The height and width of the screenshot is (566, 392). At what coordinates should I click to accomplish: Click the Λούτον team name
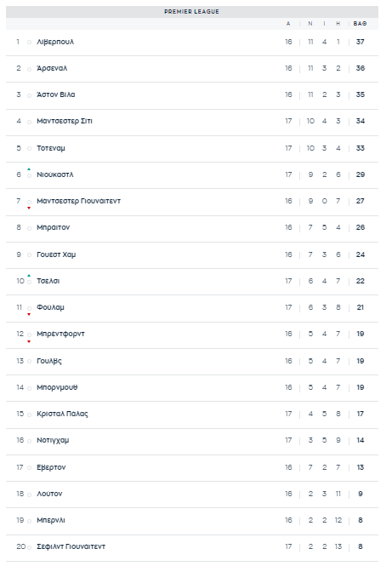[x=49, y=494]
